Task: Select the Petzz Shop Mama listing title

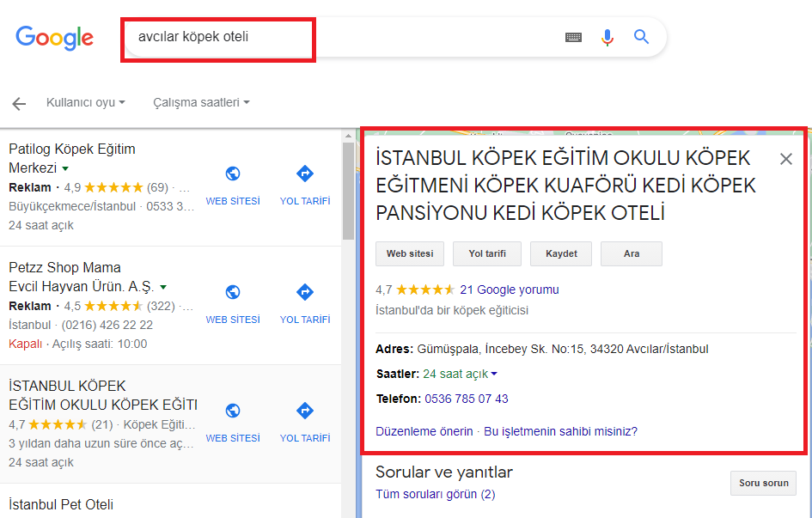Action: coord(82,277)
